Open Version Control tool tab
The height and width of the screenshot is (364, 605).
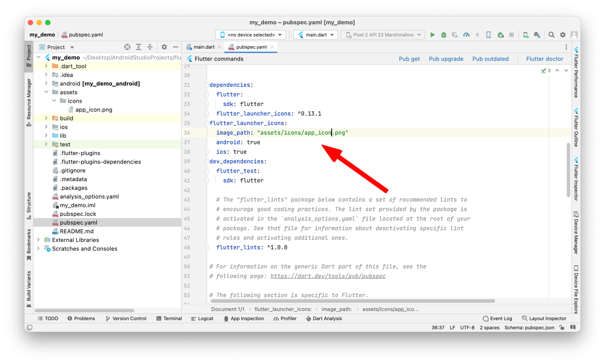[126, 319]
